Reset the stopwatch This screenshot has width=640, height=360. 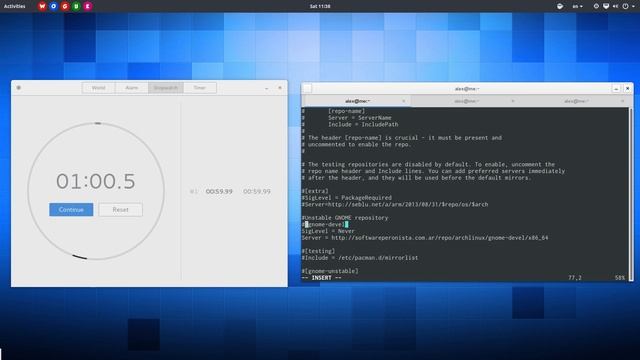point(120,209)
